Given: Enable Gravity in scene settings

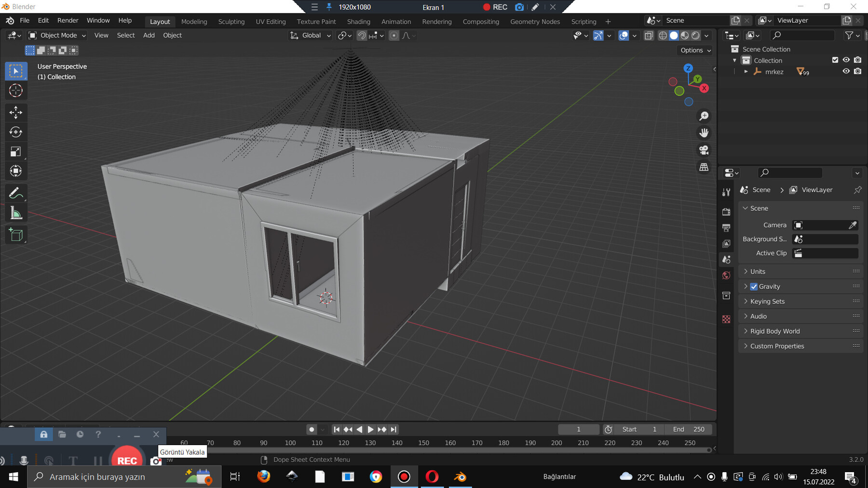Looking at the screenshot, I should coord(754,286).
